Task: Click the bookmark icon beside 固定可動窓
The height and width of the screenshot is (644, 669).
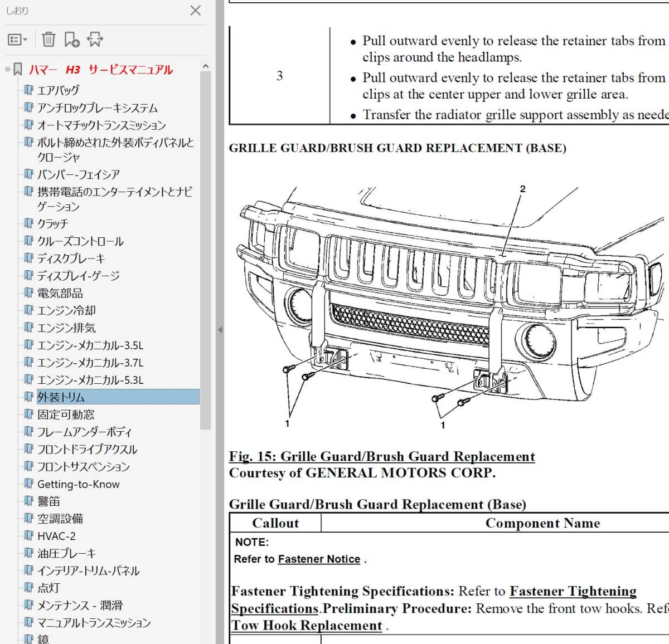Action: pyautogui.click(x=28, y=414)
